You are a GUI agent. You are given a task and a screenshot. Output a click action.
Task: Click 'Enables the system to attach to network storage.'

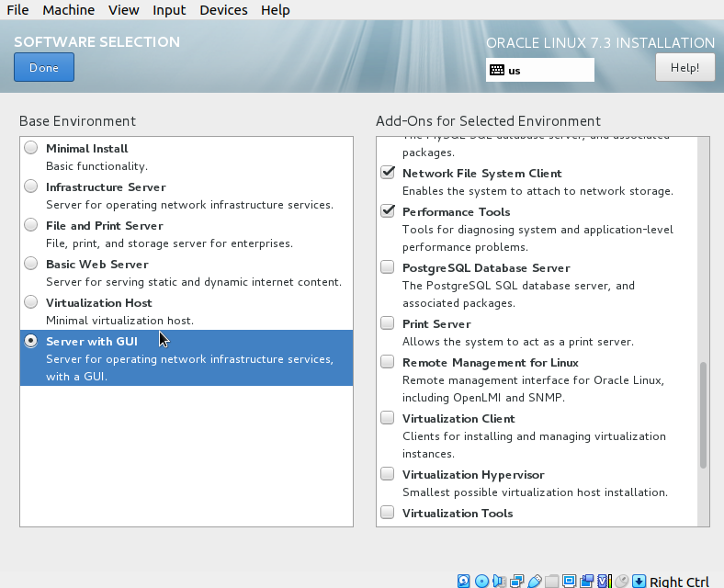(x=537, y=191)
